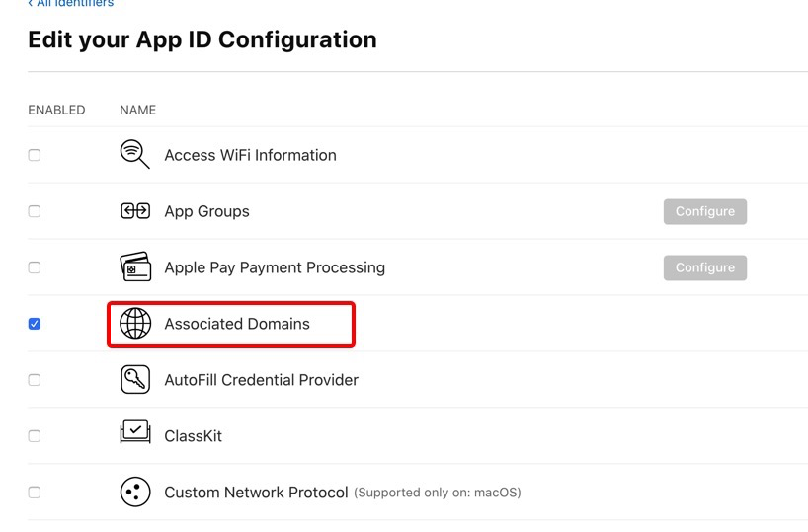
Task: Enable Apple Pay Payment Processing checkbox
Action: click(x=35, y=267)
